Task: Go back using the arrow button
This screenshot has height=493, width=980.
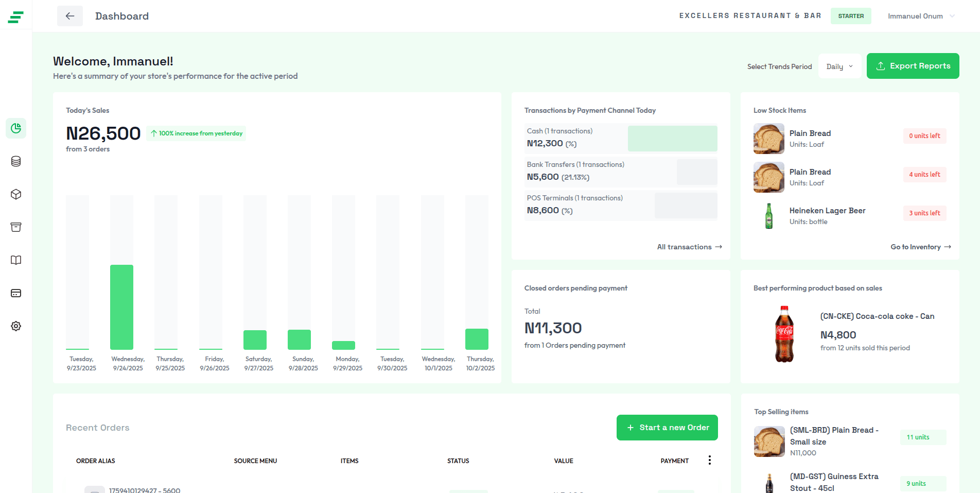Action: (70, 16)
